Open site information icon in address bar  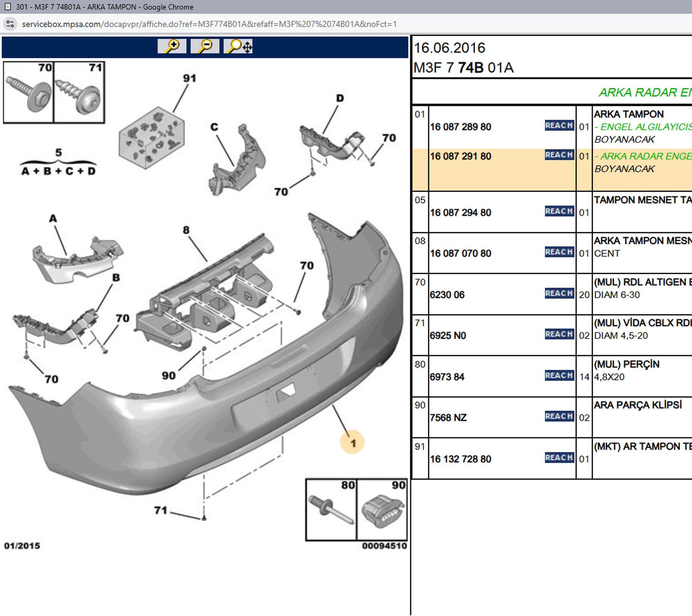[x=10, y=24]
